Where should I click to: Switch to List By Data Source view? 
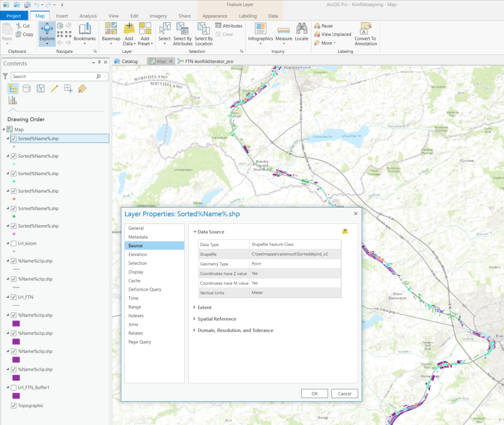pyautogui.click(x=27, y=89)
